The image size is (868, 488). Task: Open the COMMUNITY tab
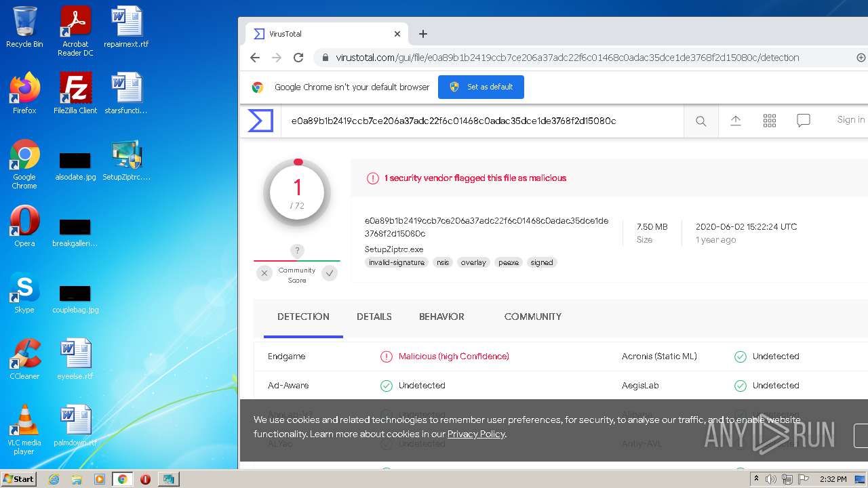(533, 317)
